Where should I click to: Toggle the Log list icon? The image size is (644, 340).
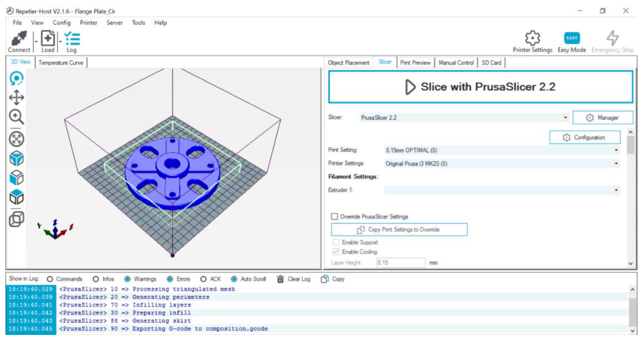[x=72, y=39]
